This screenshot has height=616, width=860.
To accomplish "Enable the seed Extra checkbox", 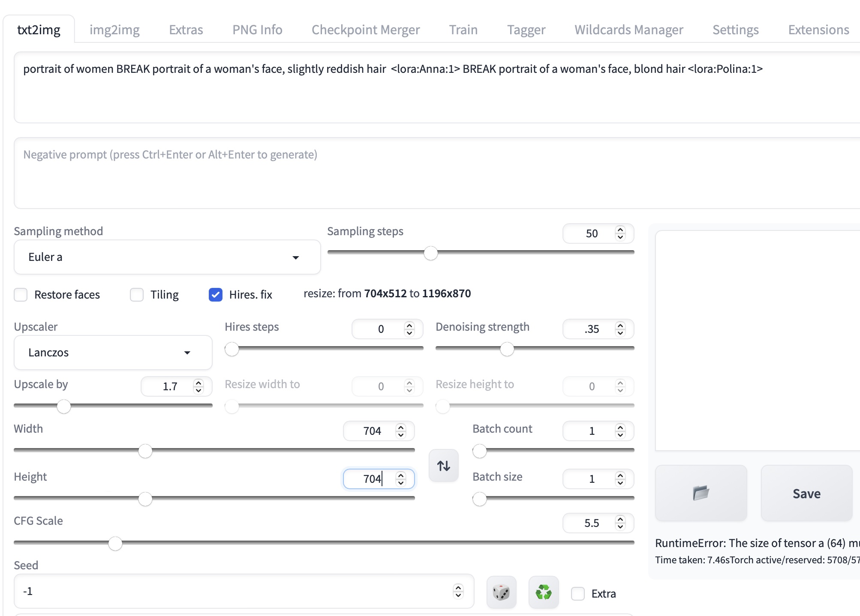I will tap(577, 594).
